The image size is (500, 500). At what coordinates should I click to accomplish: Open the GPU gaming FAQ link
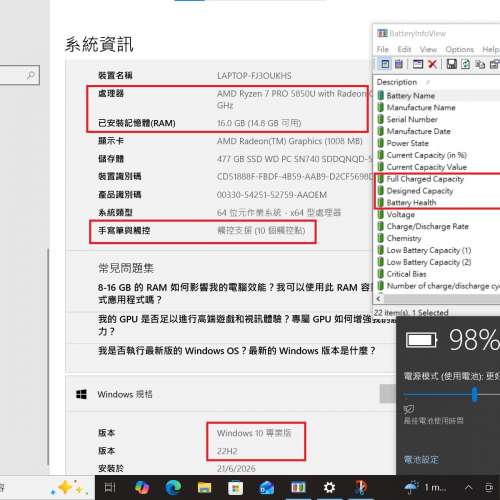coord(247,325)
